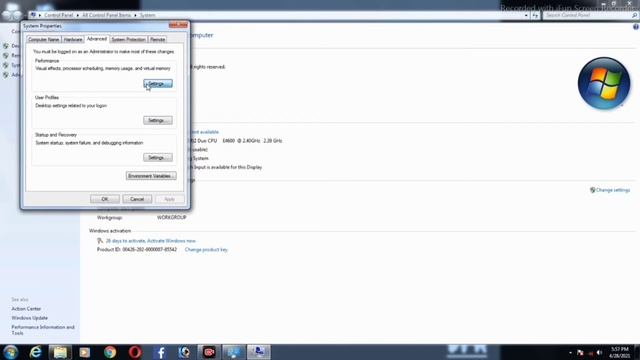Click the shield icon next to Change settings

[592, 190]
